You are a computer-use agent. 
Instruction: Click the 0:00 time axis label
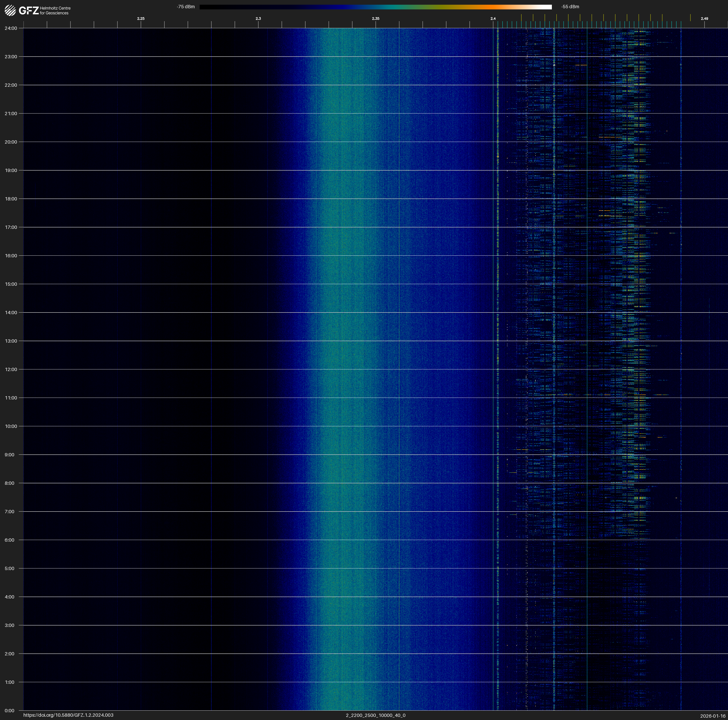10,710
